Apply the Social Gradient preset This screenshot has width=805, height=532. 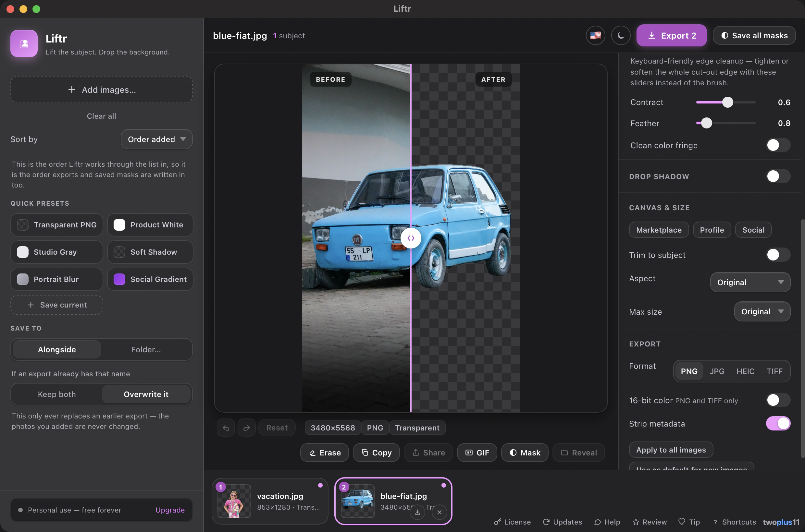(x=150, y=279)
